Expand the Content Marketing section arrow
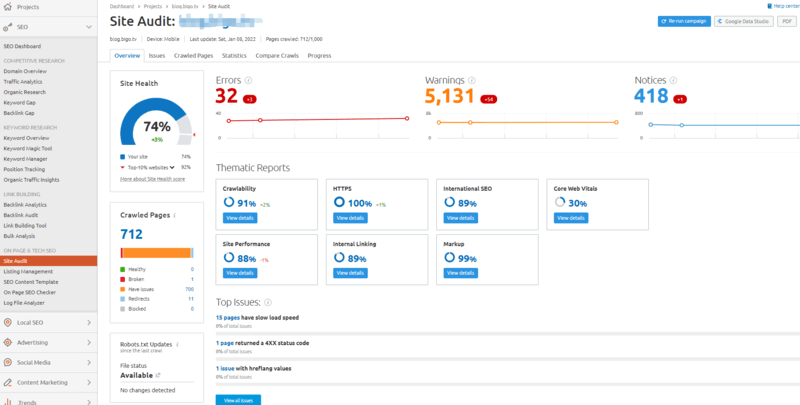Image resolution: width=800 pixels, height=405 pixels. (89, 382)
